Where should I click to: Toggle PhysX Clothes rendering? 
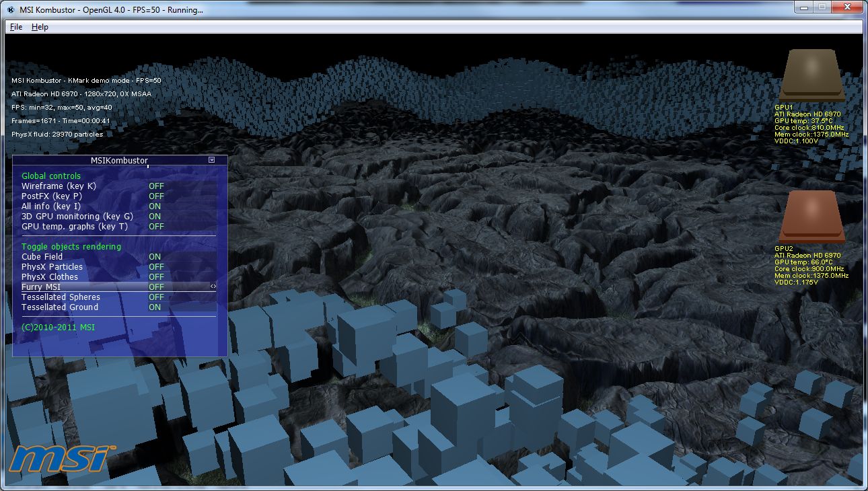pyautogui.click(x=120, y=277)
